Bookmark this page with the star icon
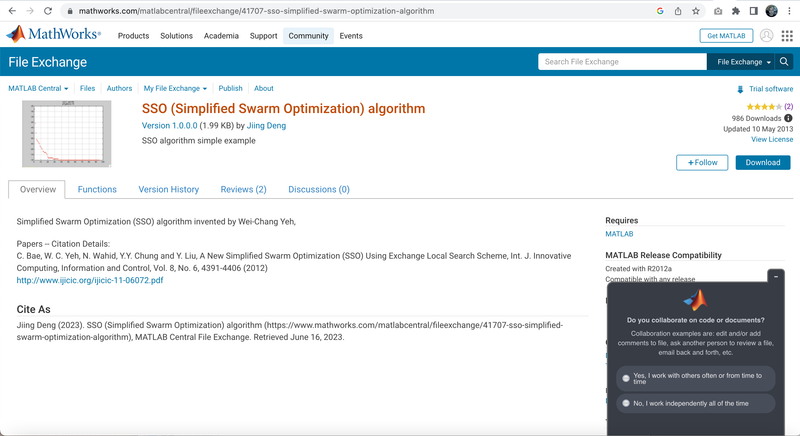 coord(695,11)
